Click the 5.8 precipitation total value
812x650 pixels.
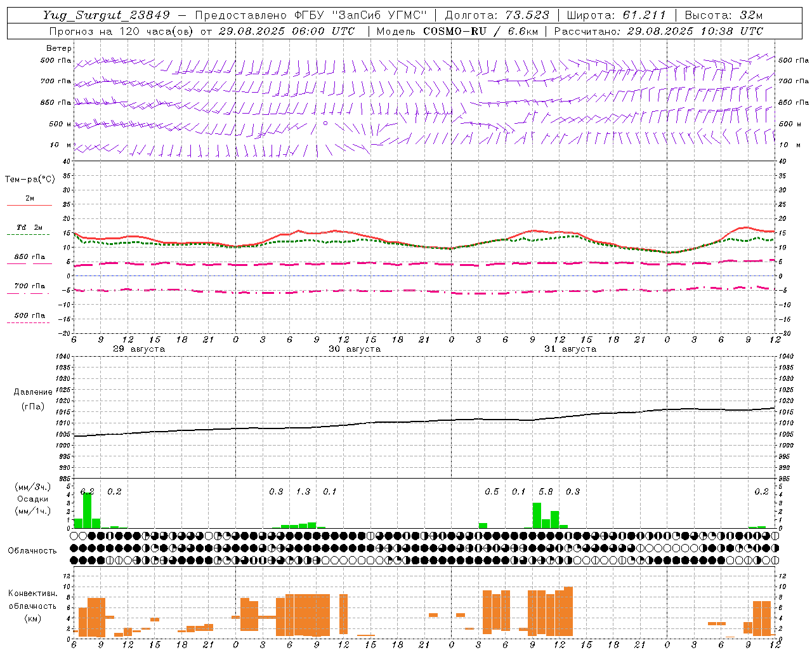click(x=546, y=491)
